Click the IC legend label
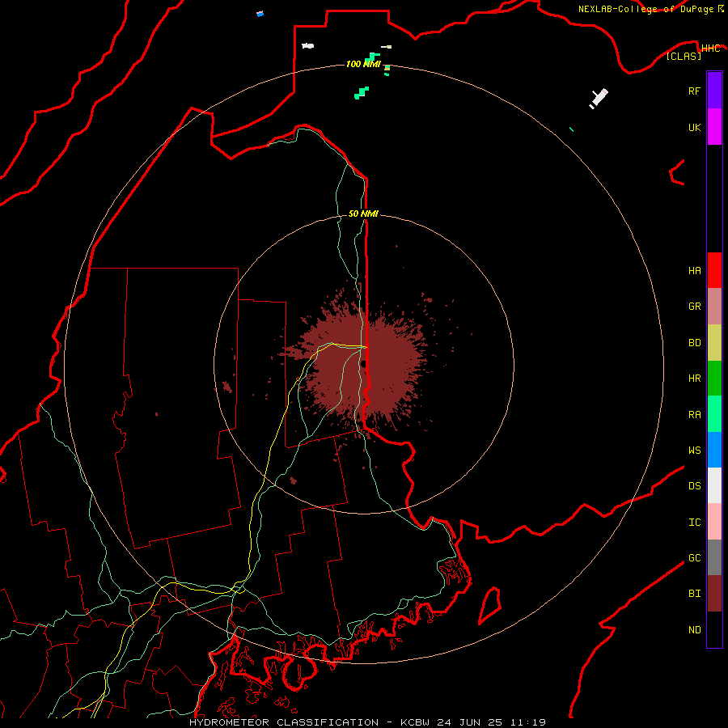This screenshot has height=728, width=728. (x=694, y=523)
